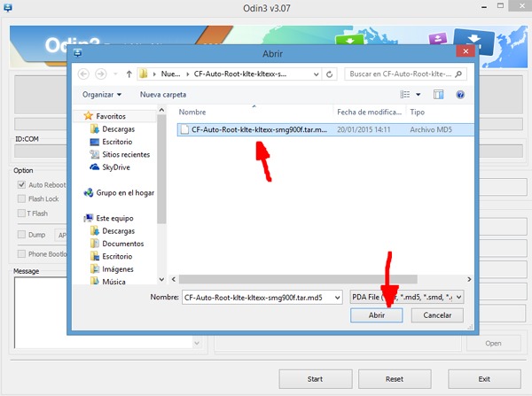Click sidebar scroll down arrow
532x396 pixels.
(x=162, y=279)
